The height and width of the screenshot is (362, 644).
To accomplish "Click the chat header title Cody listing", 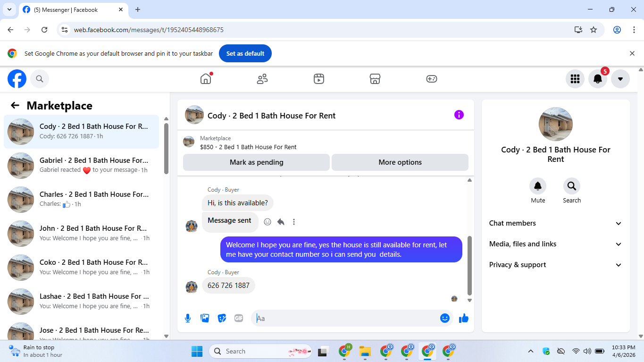I will [x=272, y=116].
